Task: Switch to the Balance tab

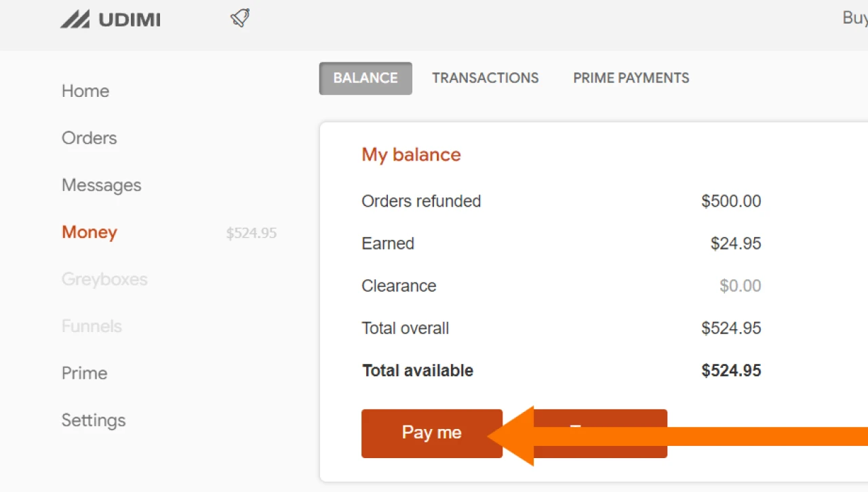Action: point(366,78)
